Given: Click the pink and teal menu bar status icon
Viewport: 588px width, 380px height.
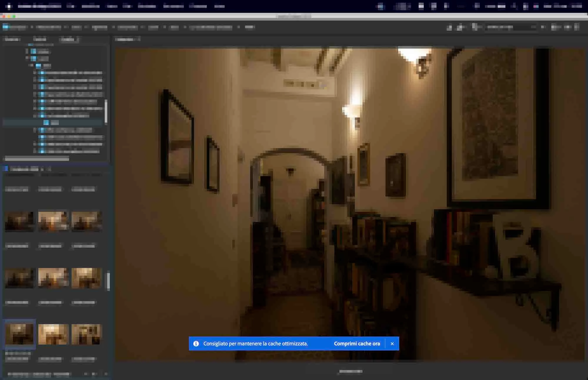Looking at the screenshot, I should pyautogui.click(x=536, y=6).
